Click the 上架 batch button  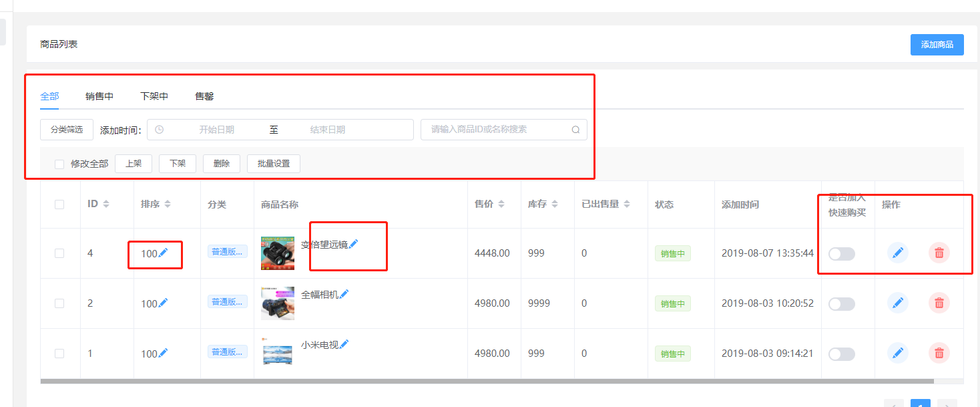coord(134,164)
